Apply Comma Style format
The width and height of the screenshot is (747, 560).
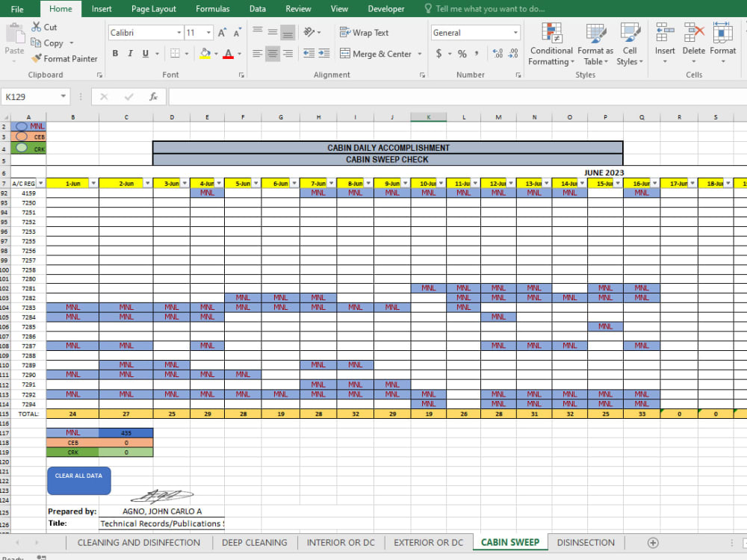[x=477, y=53]
